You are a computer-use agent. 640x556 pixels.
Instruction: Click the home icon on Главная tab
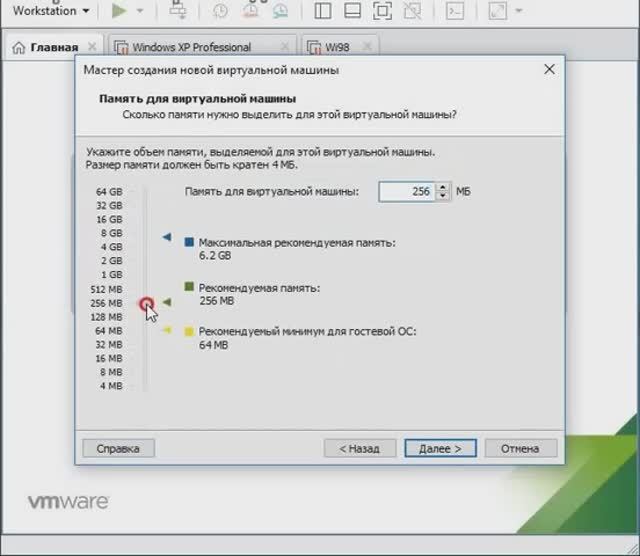tap(18, 48)
